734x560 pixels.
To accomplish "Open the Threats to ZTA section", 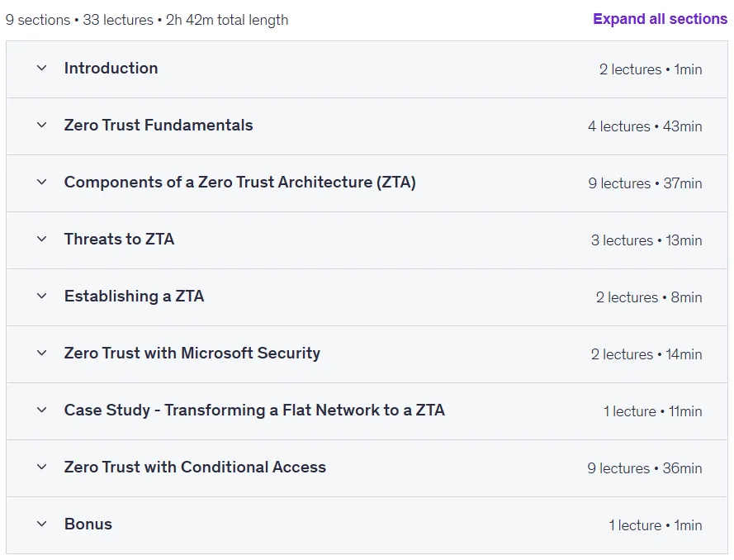I will [x=119, y=240].
